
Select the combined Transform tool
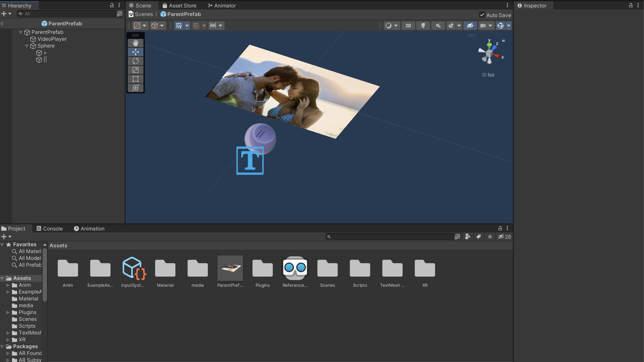coord(136,88)
